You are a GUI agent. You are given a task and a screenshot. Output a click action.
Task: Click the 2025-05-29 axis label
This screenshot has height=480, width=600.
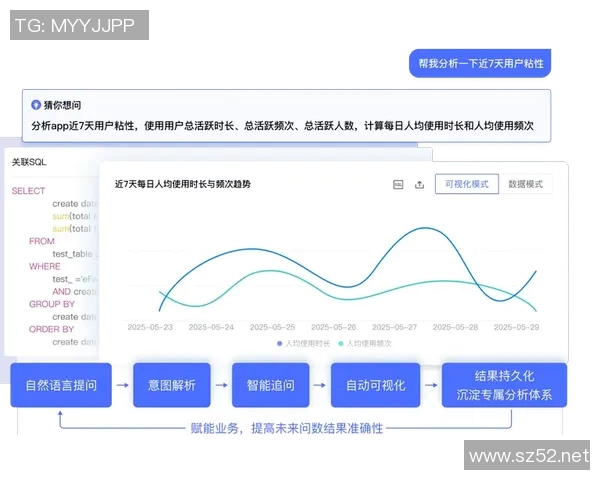(517, 327)
